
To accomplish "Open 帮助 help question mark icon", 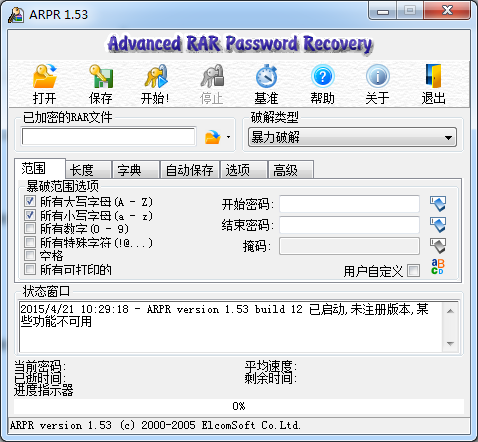I will coord(323,76).
